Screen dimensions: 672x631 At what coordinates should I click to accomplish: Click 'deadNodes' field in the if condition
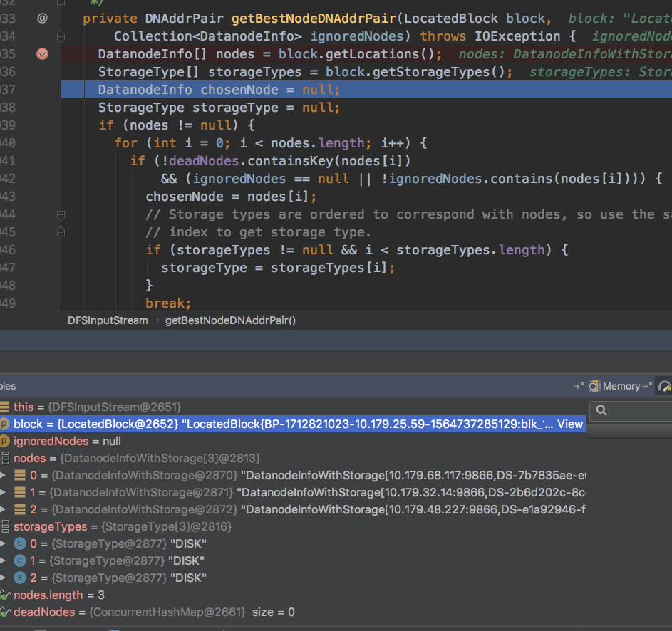tap(204, 161)
